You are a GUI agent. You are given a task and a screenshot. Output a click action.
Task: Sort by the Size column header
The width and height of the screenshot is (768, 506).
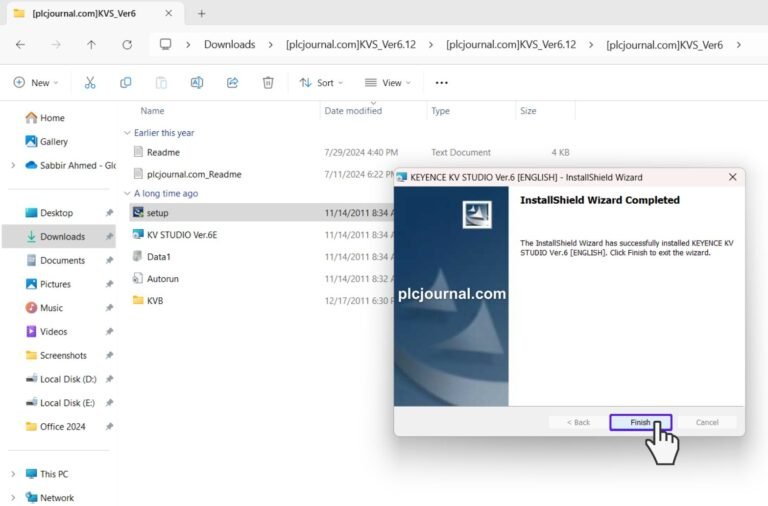[x=528, y=111]
